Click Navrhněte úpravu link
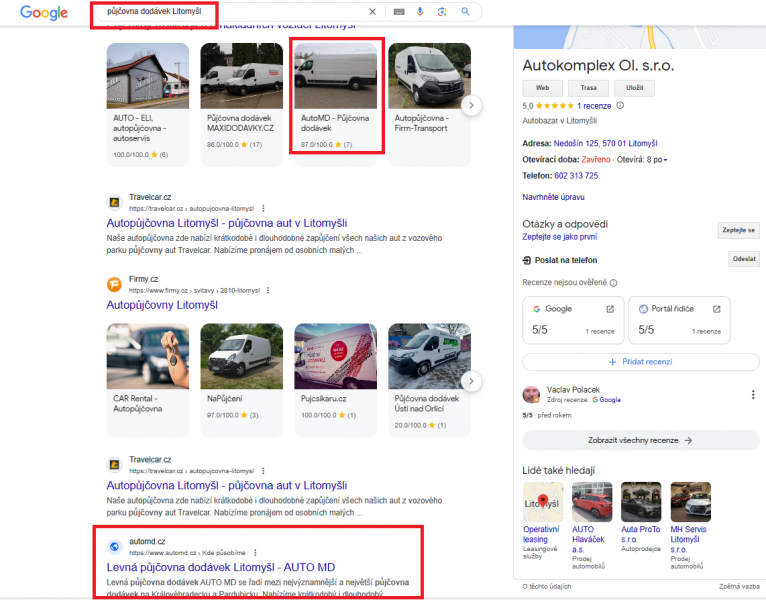Image resolution: width=766 pixels, height=600 pixels. (553, 197)
